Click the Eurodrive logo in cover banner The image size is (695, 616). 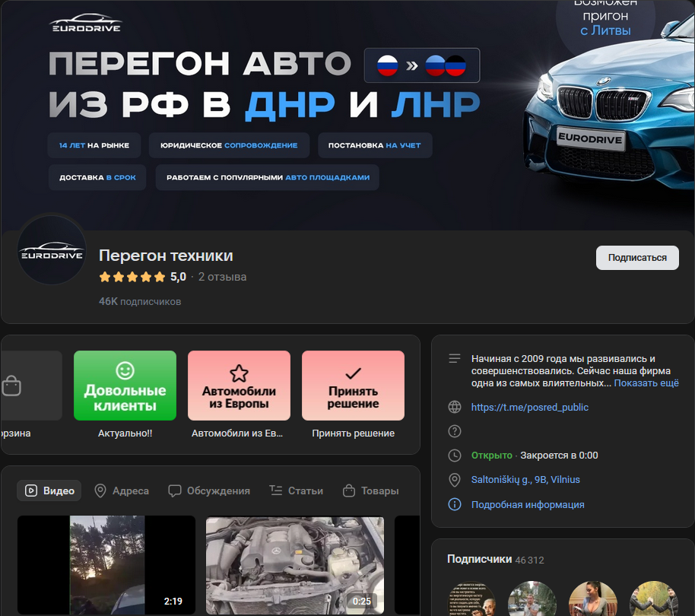pos(86,23)
